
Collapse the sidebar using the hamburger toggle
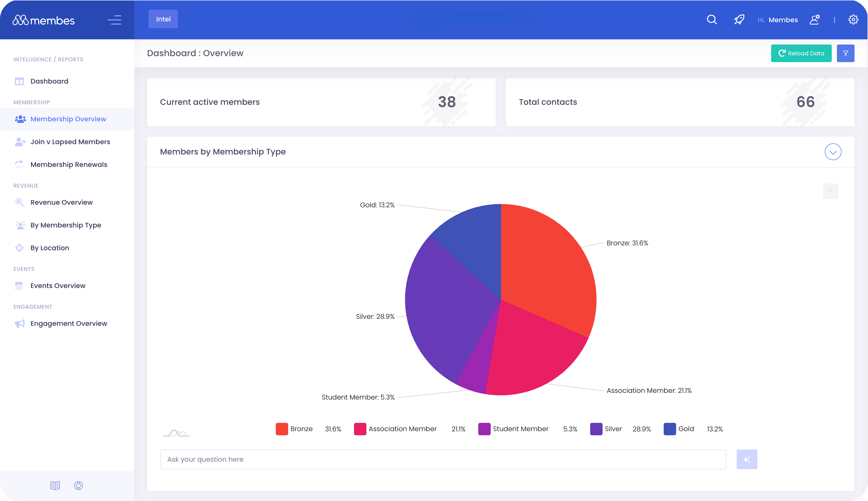114,20
